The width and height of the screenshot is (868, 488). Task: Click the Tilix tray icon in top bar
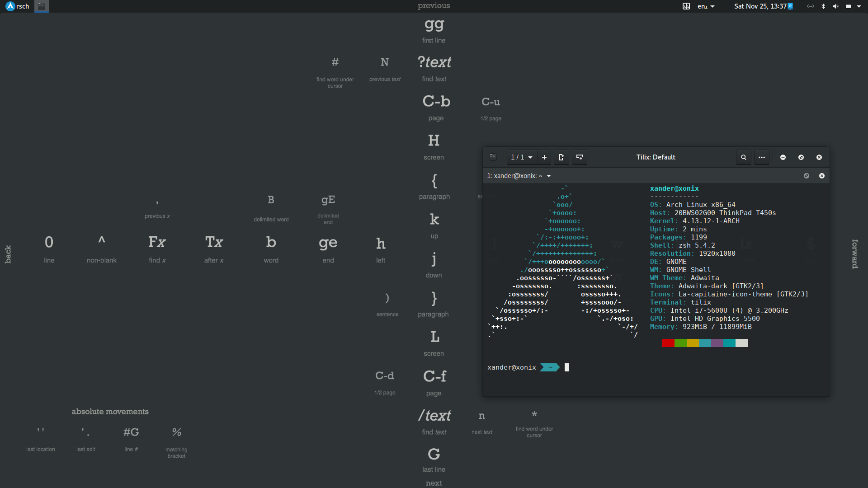click(x=686, y=6)
